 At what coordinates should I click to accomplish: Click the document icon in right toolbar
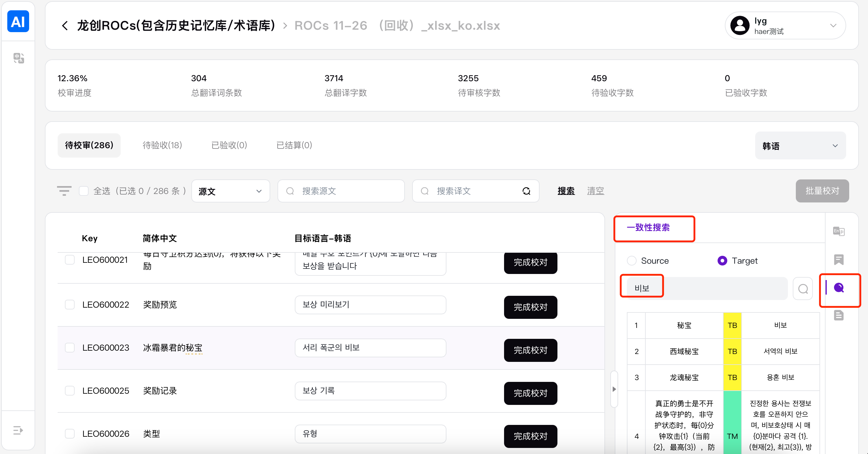tap(838, 315)
